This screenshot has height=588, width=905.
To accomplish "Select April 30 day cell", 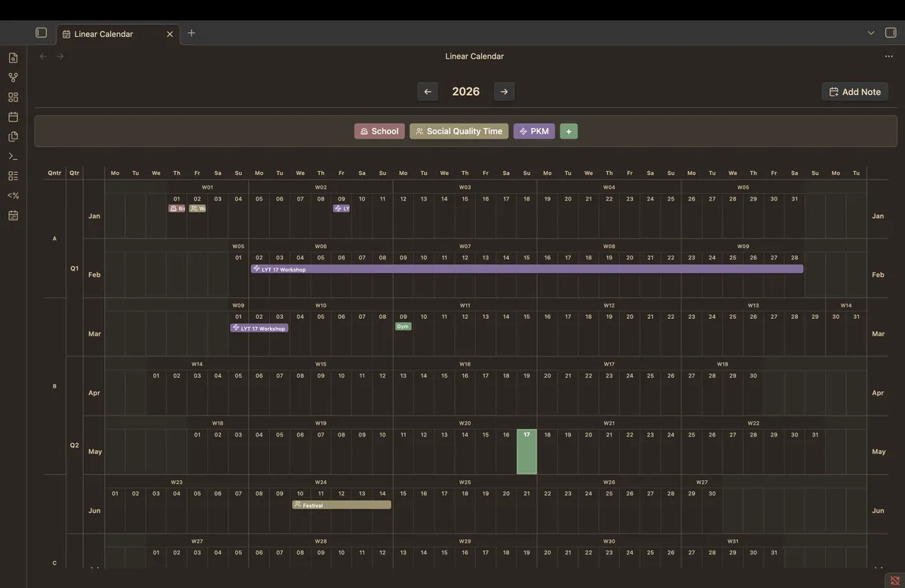I will [753, 393].
